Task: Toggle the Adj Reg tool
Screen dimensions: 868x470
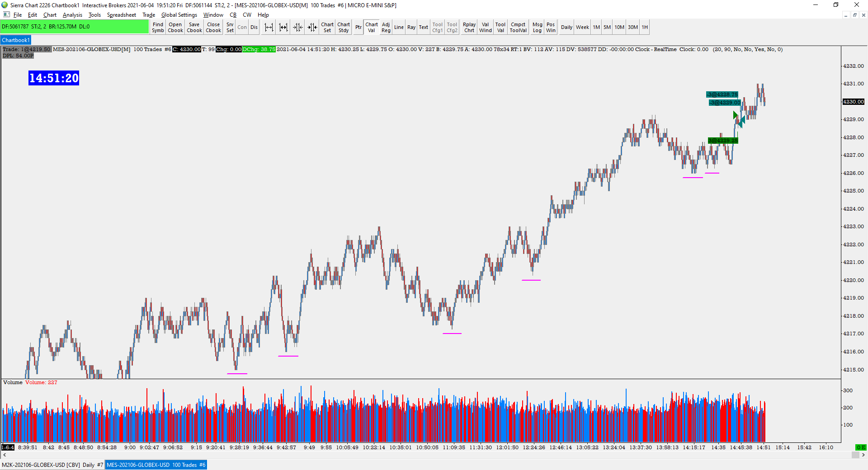Action: tap(386, 27)
